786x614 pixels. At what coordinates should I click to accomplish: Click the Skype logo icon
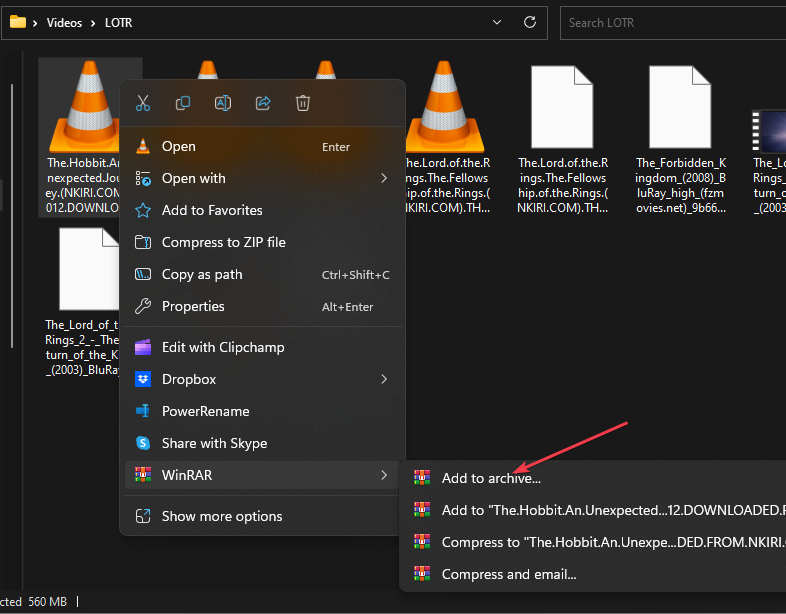[x=143, y=443]
